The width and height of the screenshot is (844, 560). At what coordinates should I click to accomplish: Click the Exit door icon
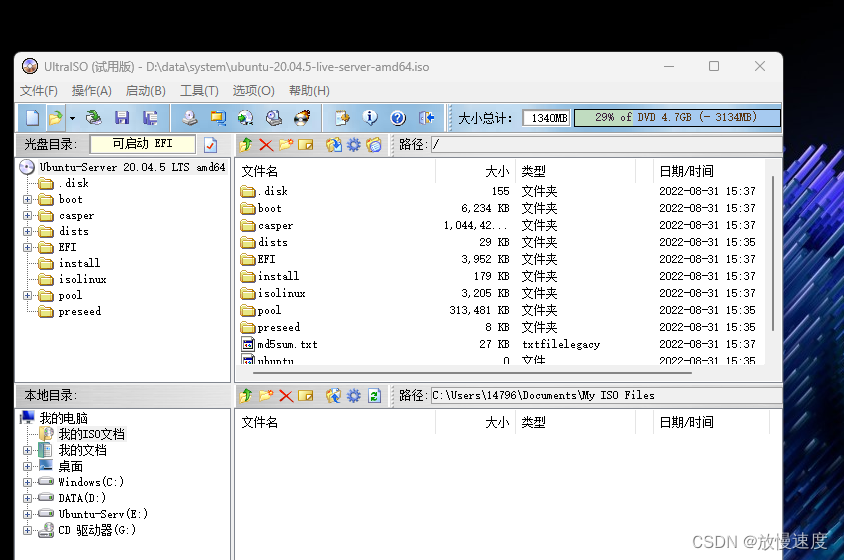426,117
